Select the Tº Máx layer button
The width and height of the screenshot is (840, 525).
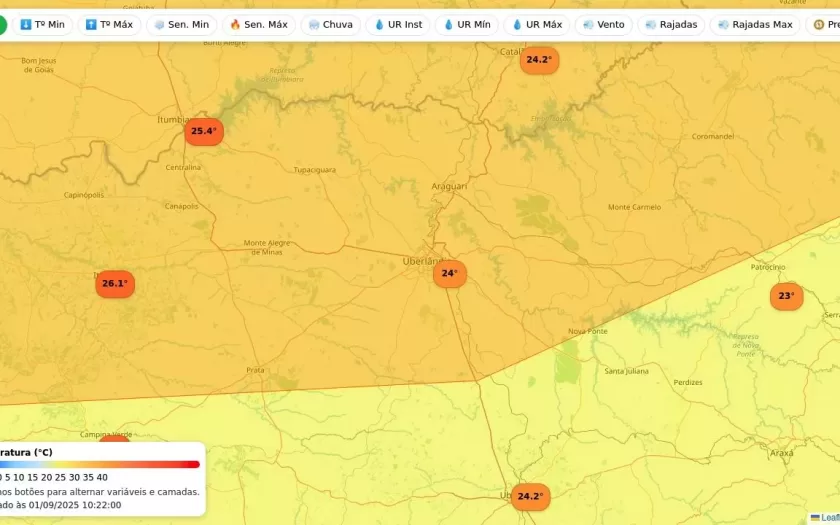coord(109,25)
